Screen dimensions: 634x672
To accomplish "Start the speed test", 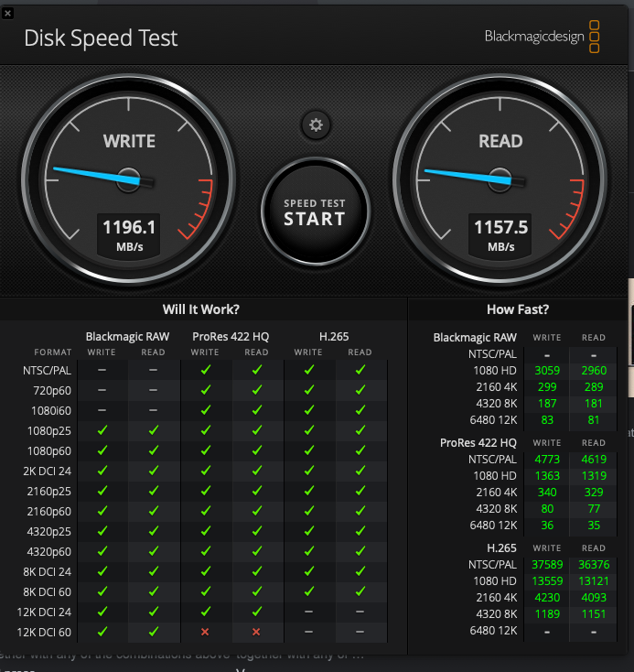I will coord(316,211).
